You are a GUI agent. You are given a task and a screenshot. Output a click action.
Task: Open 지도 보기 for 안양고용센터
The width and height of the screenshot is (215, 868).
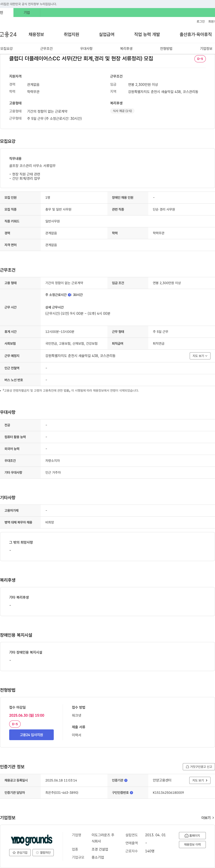tap(200, 780)
